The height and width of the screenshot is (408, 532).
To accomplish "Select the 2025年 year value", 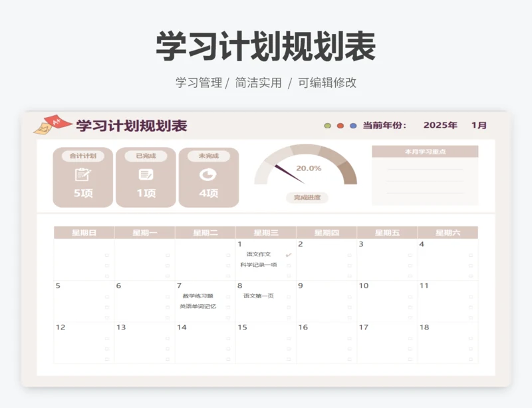I will point(440,125).
